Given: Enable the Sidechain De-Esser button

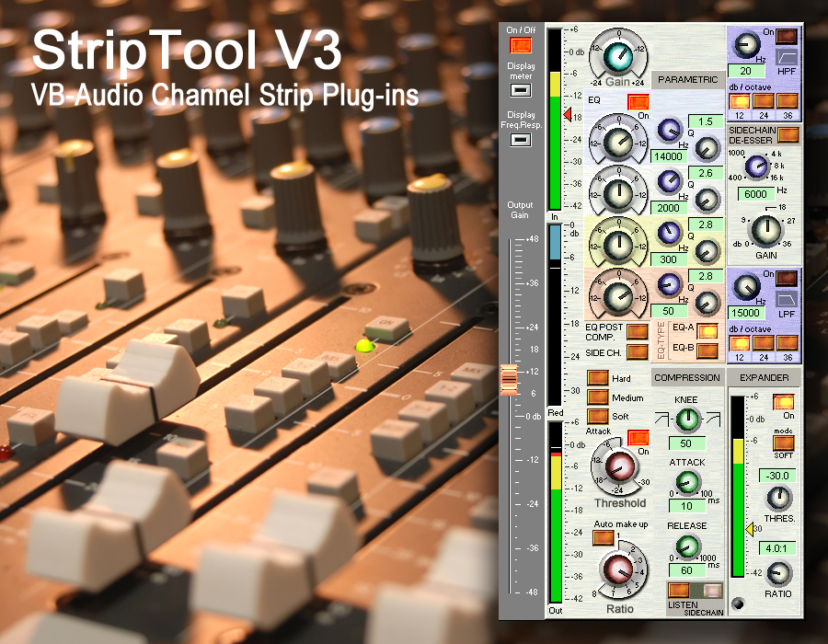Looking at the screenshot, I should point(788,134).
